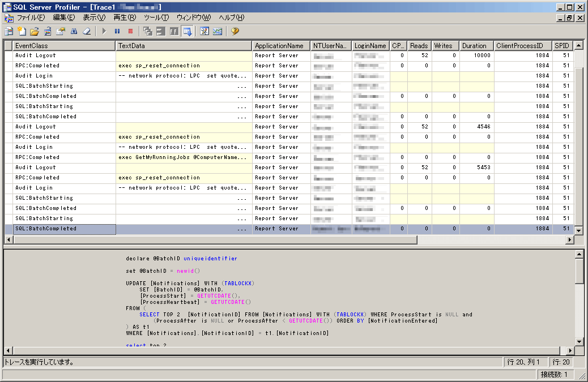
Task: Toggle the Auto Scroll Window icon
Action: 187,32
